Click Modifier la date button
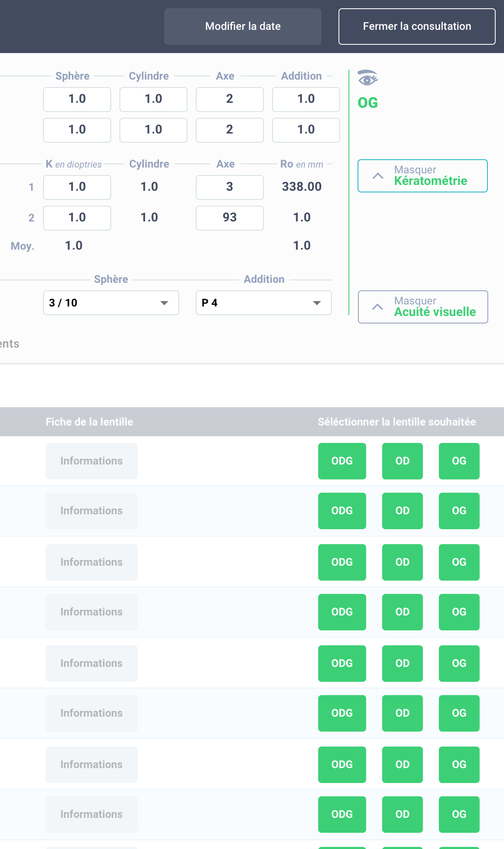 (x=243, y=27)
